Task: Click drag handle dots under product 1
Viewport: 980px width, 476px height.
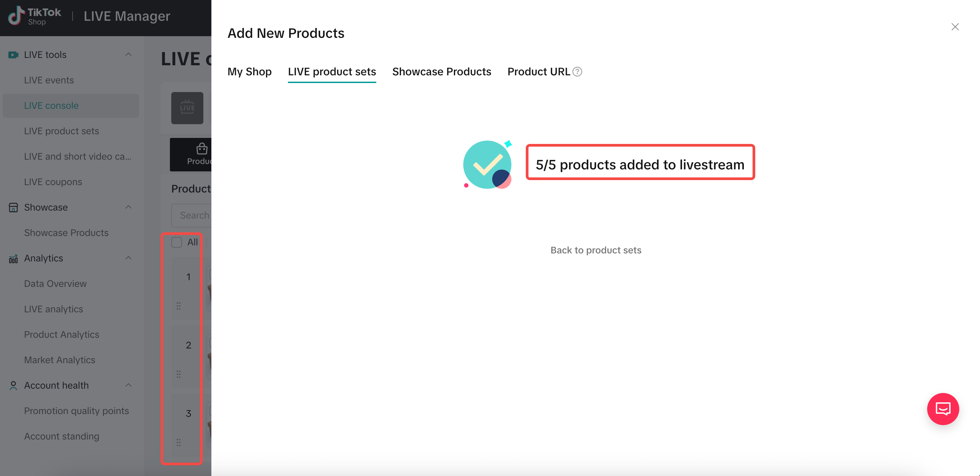Action: tap(178, 306)
